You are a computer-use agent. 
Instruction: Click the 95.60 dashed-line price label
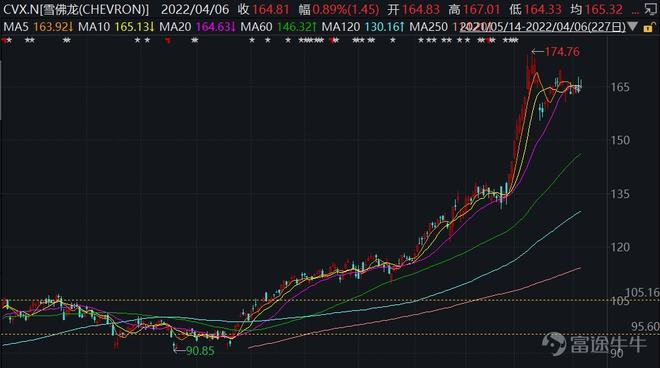[645, 327]
